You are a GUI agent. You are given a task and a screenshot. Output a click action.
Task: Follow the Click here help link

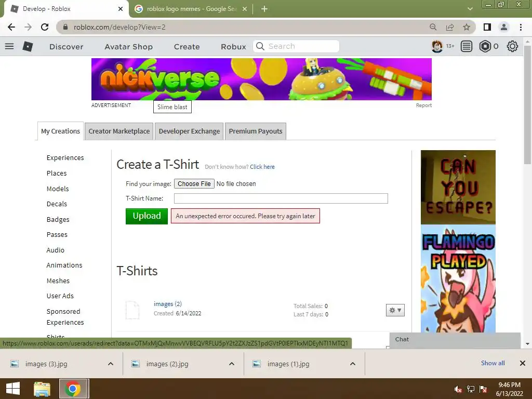(x=262, y=167)
